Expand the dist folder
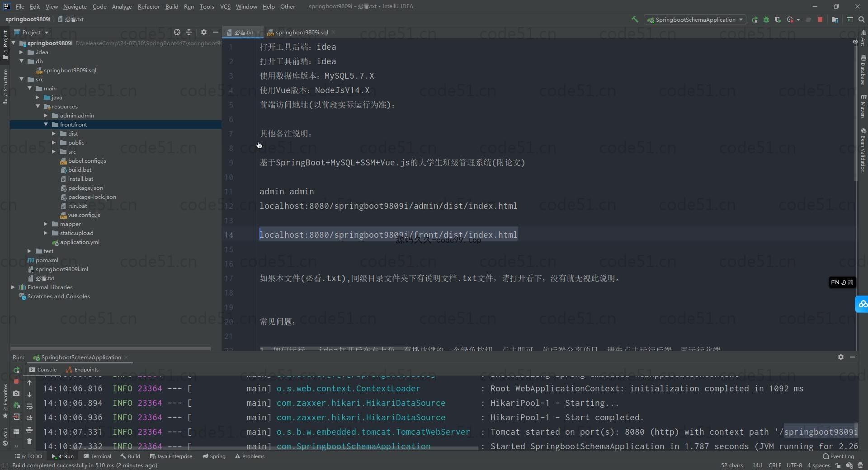868x470 pixels. [54, 133]
